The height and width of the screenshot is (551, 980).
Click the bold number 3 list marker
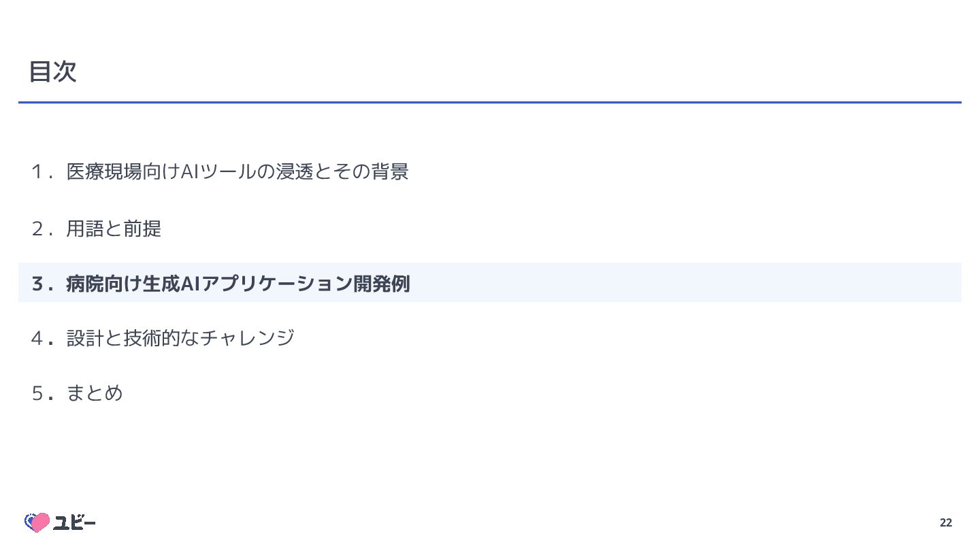(x=37, y=283)
